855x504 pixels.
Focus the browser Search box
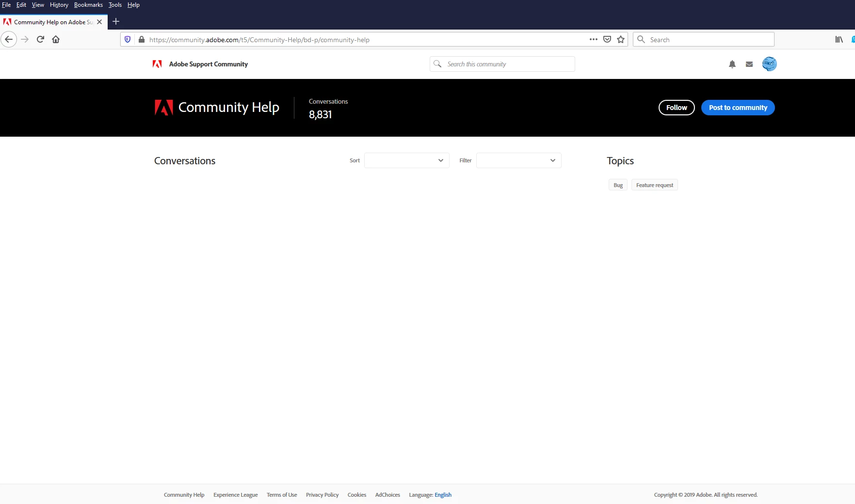703,40
